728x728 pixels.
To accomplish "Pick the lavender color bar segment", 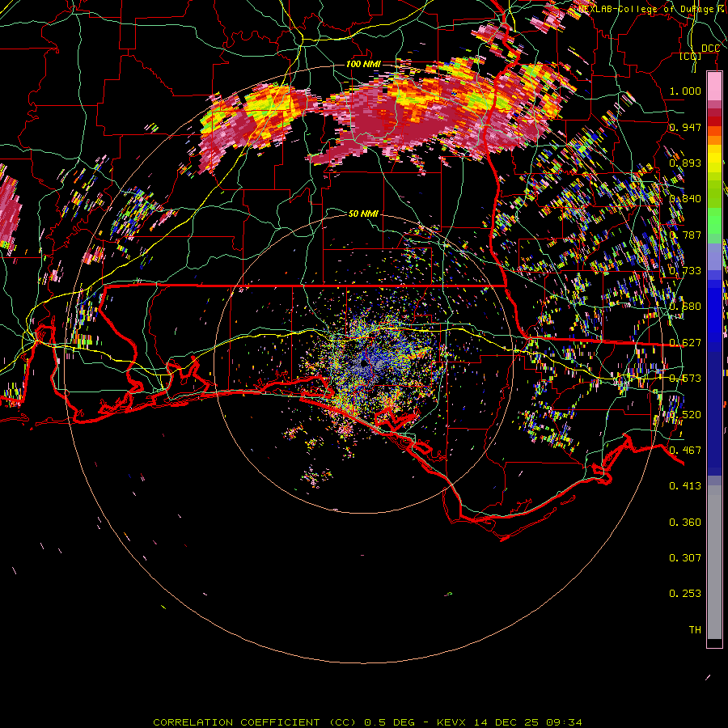I will [714, 256].
